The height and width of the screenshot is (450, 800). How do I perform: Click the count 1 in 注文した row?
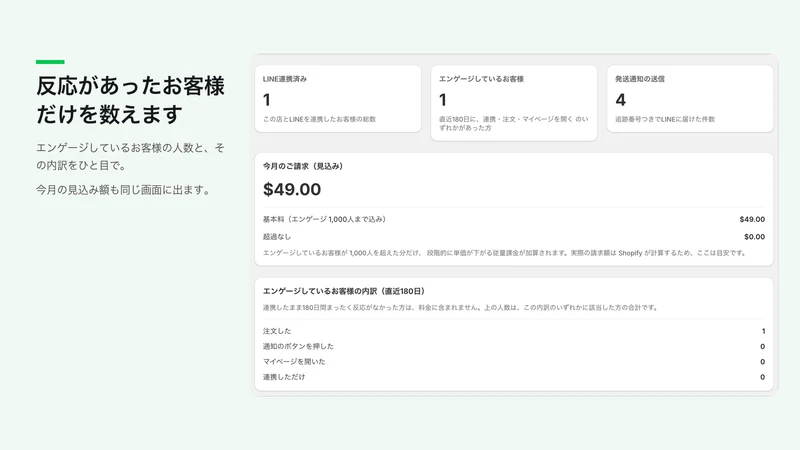click(763, 331)
